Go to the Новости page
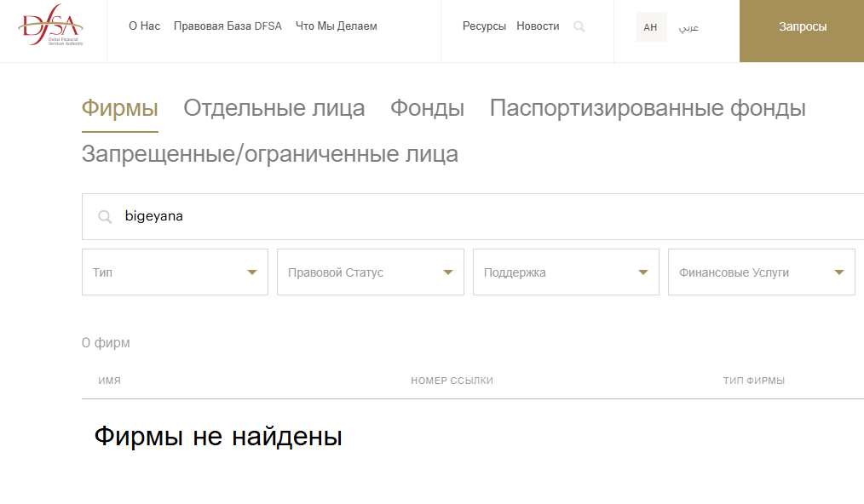 (538, 26)
